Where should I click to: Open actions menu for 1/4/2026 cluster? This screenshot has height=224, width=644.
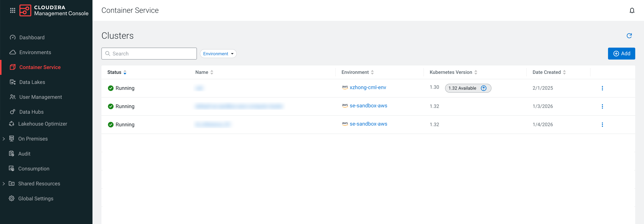(x=602, y=124)
